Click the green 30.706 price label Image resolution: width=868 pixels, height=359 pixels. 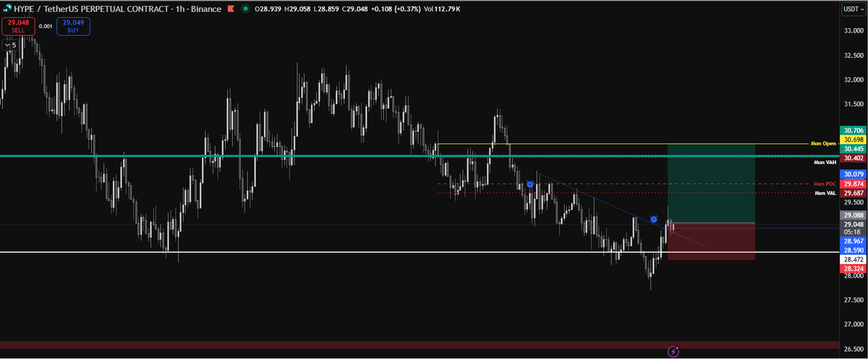[x=852, y=130]
